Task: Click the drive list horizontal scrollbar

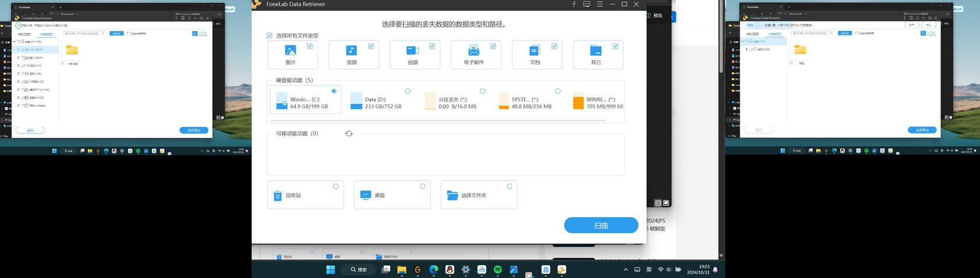Action: tap(438, 121)
